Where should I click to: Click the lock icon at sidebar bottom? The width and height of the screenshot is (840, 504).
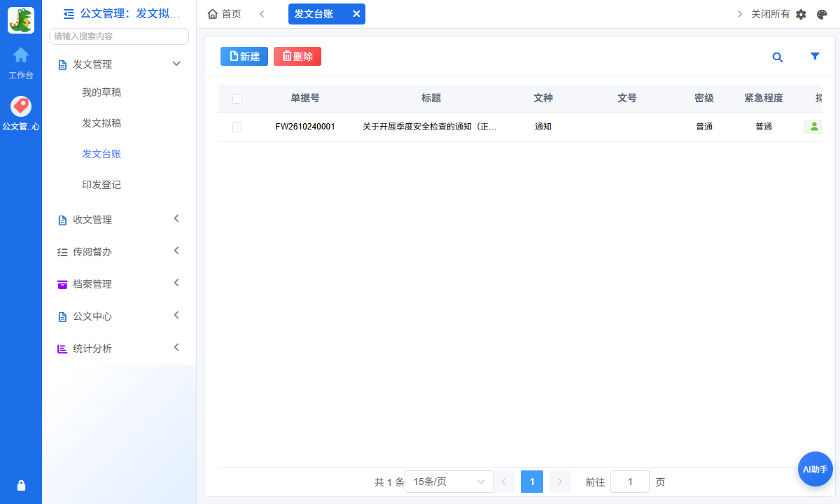point(21,485)
